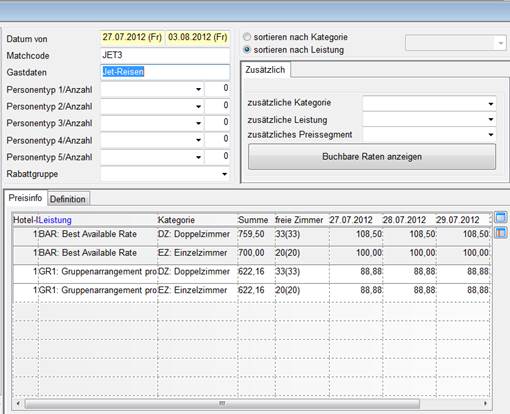The height and width of the screenshot is (414, 510).
Task: Click the left scroll arrow of table scrollbar
Action: [x=18, y=403]
